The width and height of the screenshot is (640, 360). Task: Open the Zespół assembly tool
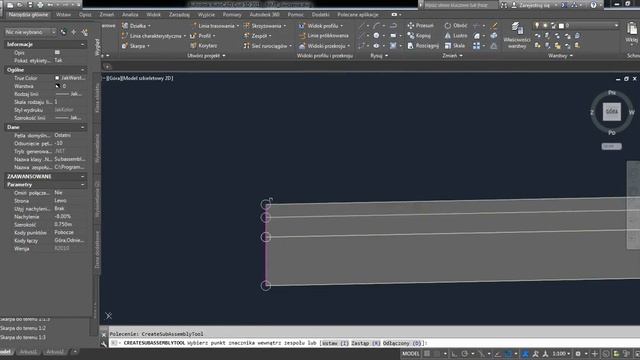point(258,36)
